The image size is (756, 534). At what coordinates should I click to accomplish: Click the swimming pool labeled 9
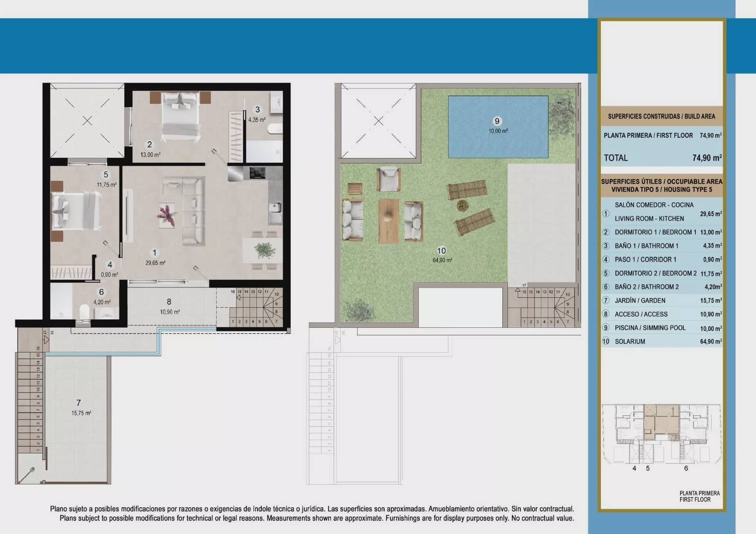[x=498, y=127]
